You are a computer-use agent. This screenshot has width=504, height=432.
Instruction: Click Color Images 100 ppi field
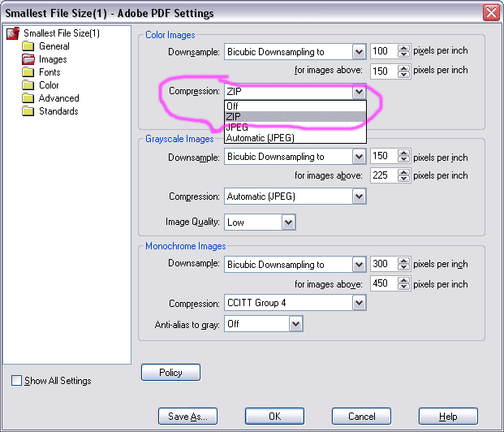point(384,51)
